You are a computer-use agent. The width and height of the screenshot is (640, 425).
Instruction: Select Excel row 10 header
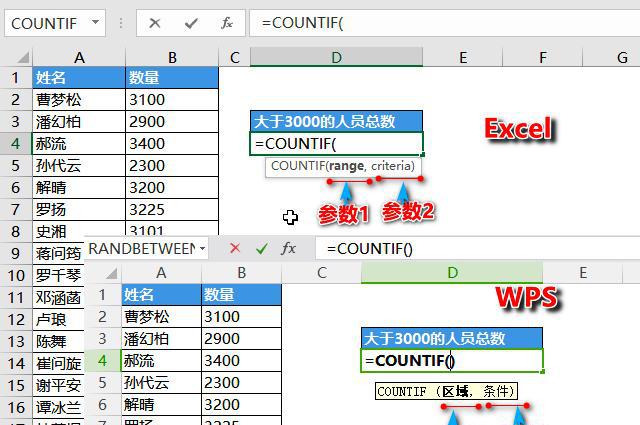coord(16,276)
